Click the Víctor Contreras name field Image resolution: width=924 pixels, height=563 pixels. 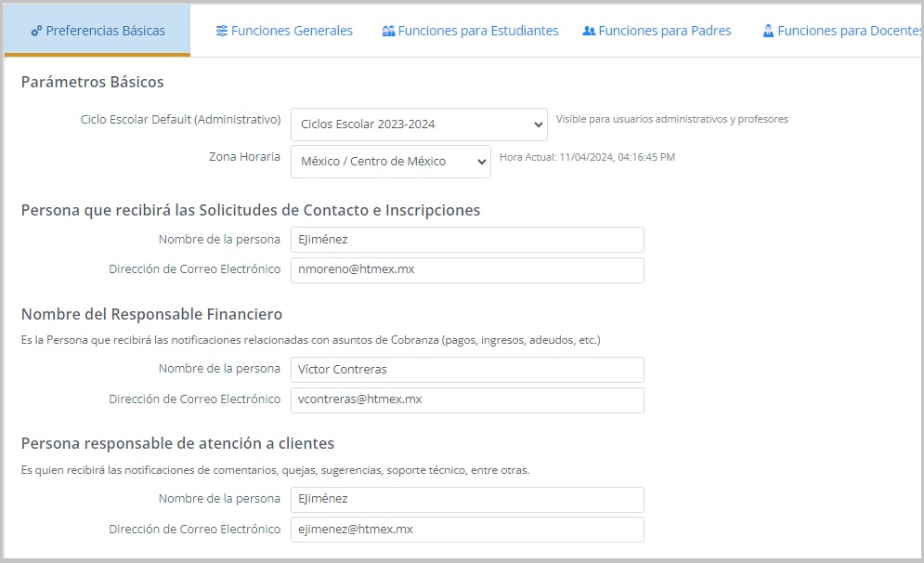(x=466, y=370)
